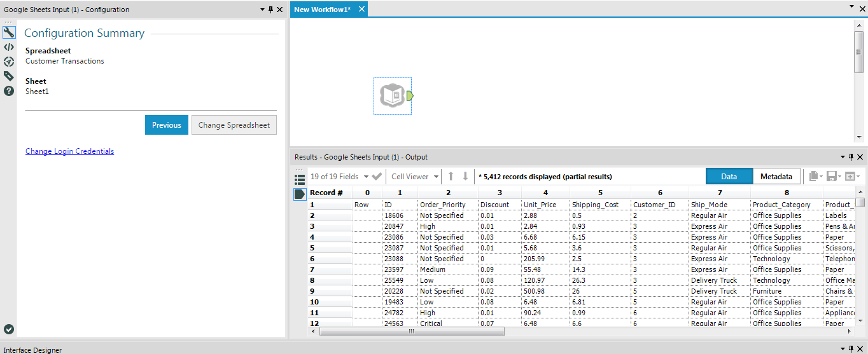Click the Change Spreadsheet button
868x354 pixels.
coord(234,125)
